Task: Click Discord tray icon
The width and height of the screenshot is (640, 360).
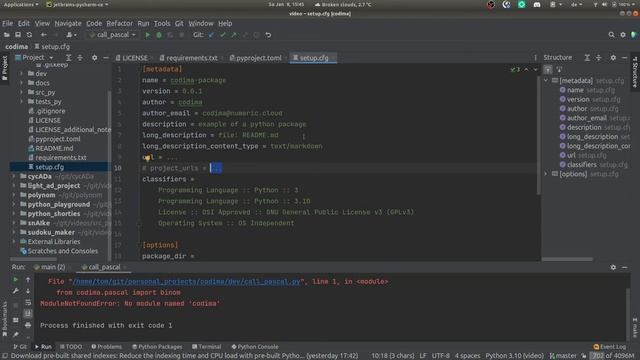Action: pos(537,4)
